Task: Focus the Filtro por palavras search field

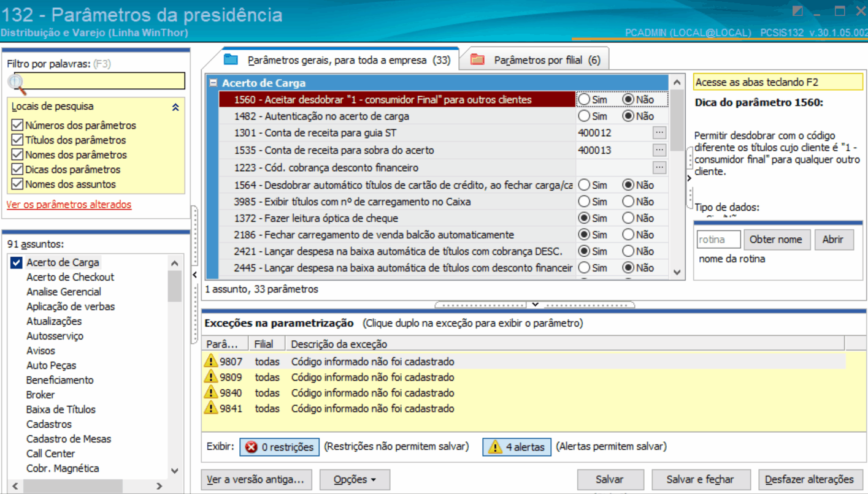Action: 99,81
